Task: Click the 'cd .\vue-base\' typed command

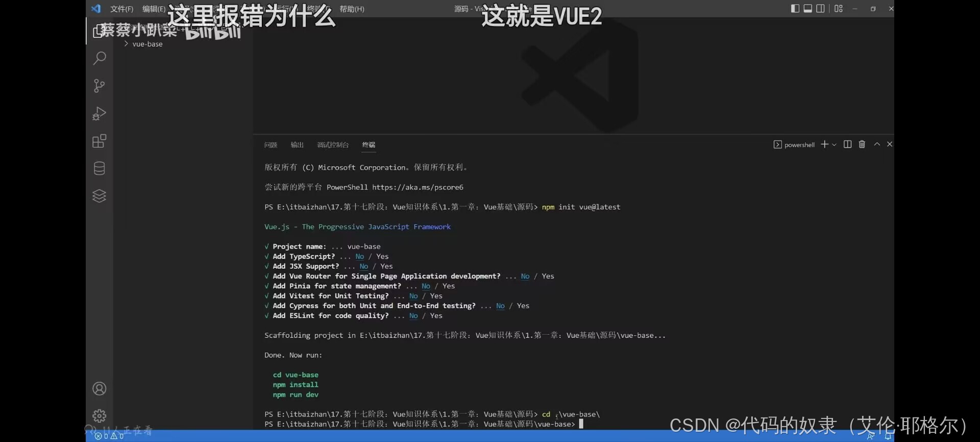Action: [x=571, y=414]
